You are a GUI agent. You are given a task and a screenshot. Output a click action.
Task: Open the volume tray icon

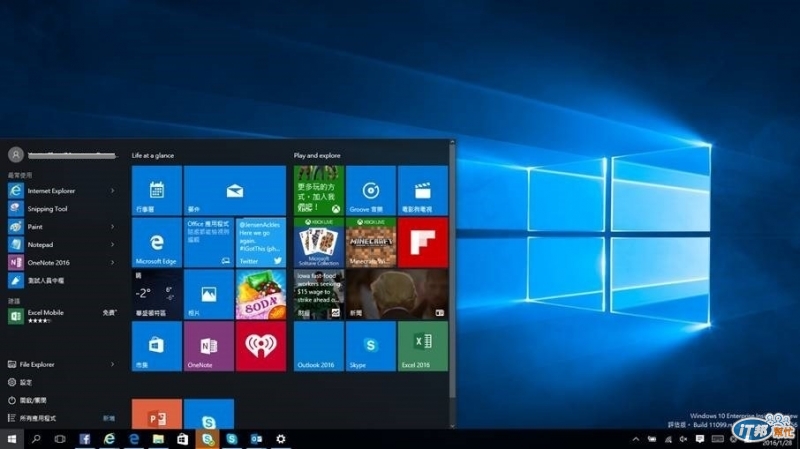click(x=684, y=439)
